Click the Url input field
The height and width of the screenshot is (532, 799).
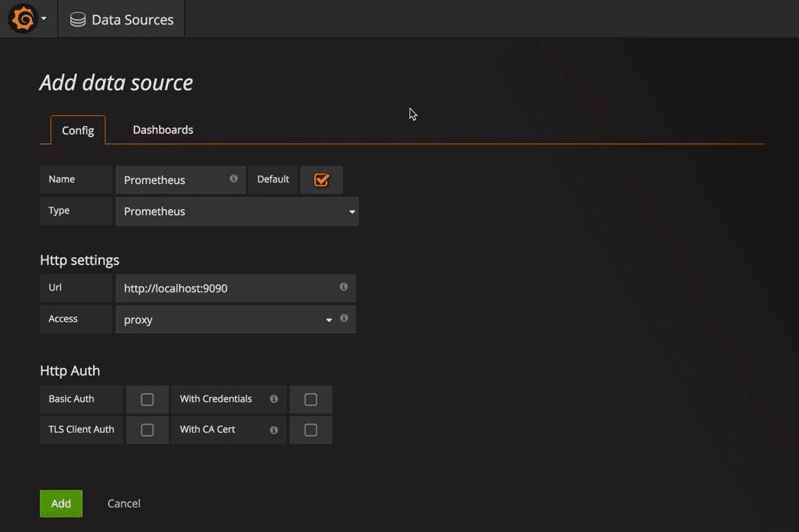tap(225, 289)
